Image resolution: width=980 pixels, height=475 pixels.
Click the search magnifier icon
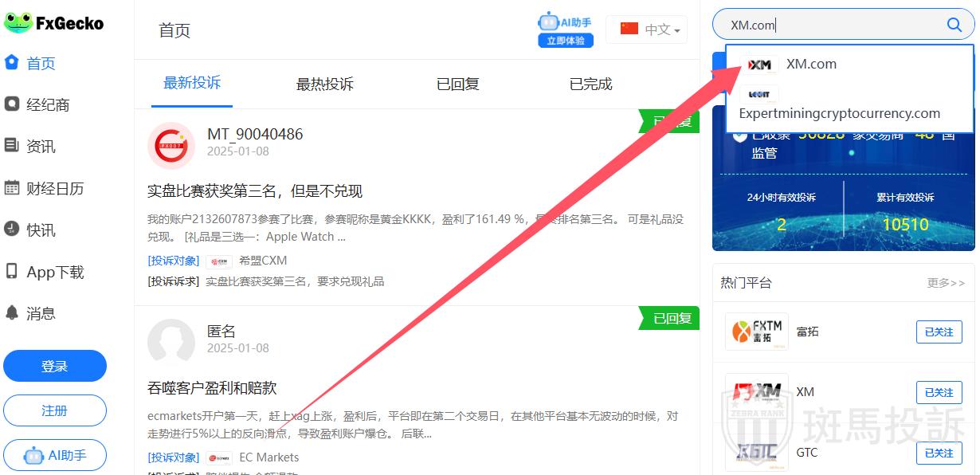[954, 25]
